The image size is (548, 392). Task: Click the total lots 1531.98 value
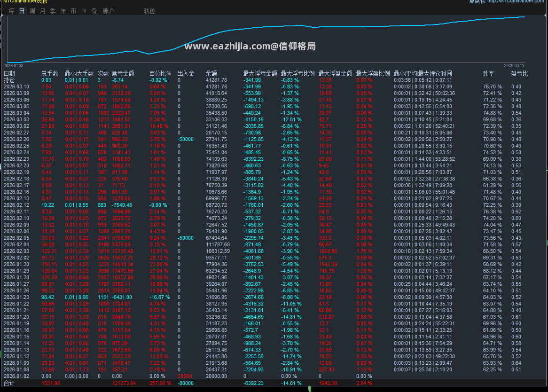click(x=51, y=383)
